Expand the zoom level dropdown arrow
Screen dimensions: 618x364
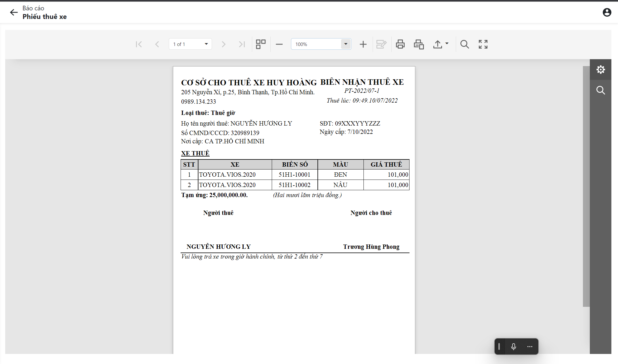[346, 44]
